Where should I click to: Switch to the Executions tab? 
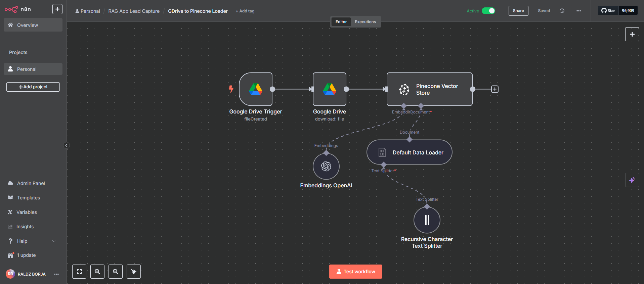pos(366,22)
